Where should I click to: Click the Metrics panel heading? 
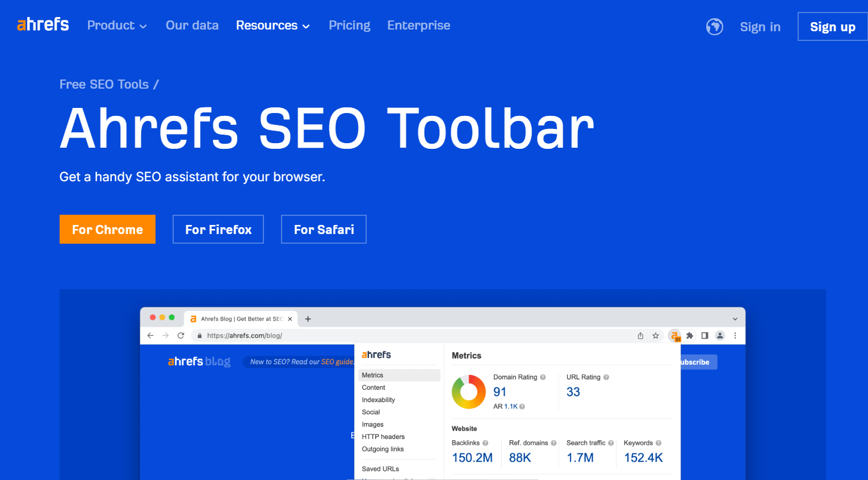[467, 356]
